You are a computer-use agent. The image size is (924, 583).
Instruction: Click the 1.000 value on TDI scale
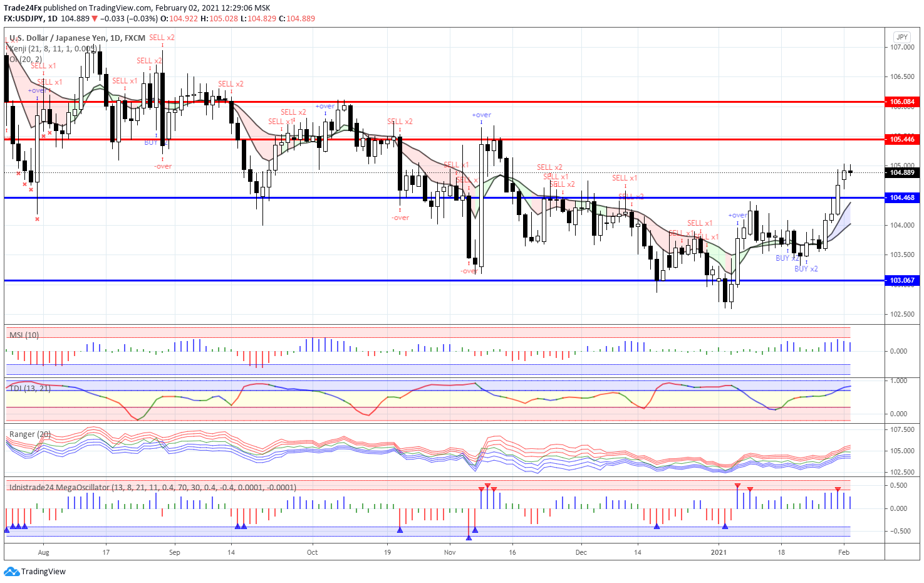899,381
